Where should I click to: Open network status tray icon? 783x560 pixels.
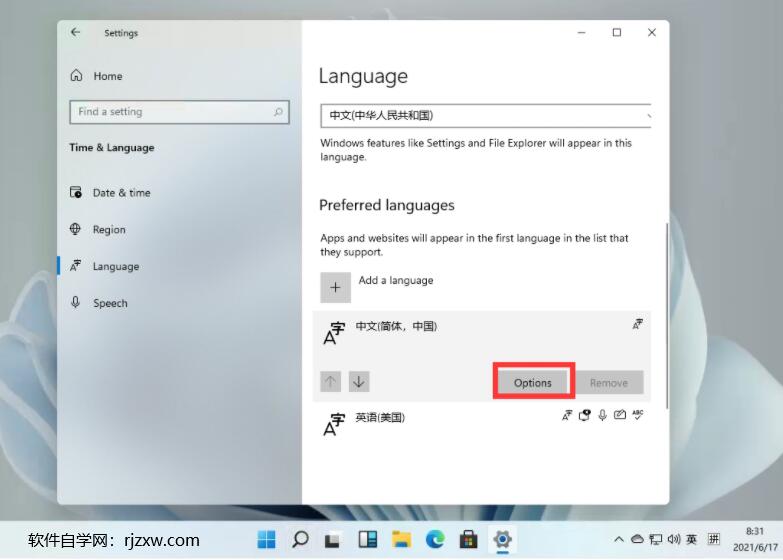(656, 540)
